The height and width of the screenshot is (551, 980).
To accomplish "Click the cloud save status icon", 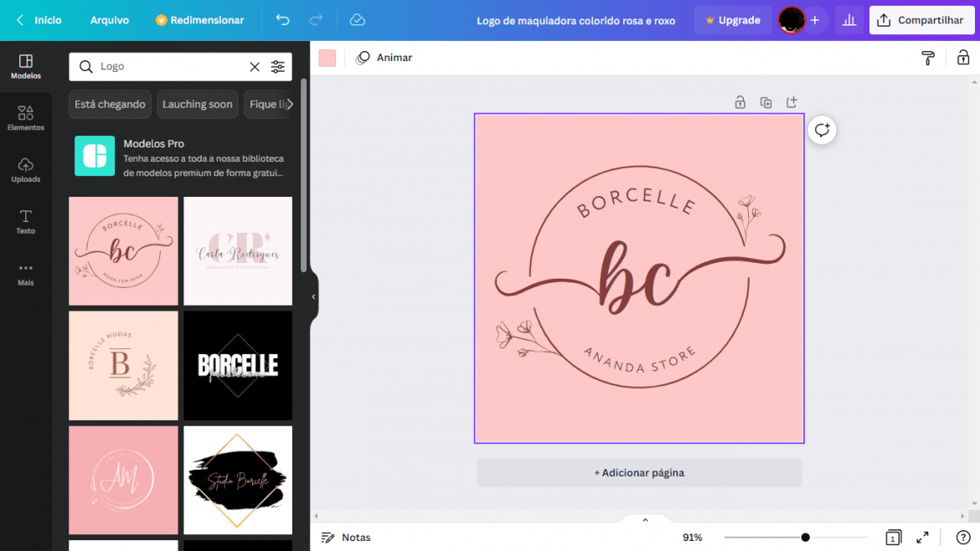I will pos(358,20).
